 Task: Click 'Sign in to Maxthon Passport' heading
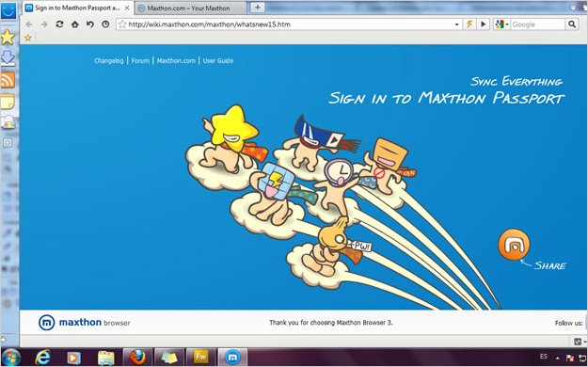pyautogui.click(x=446, y=98)
